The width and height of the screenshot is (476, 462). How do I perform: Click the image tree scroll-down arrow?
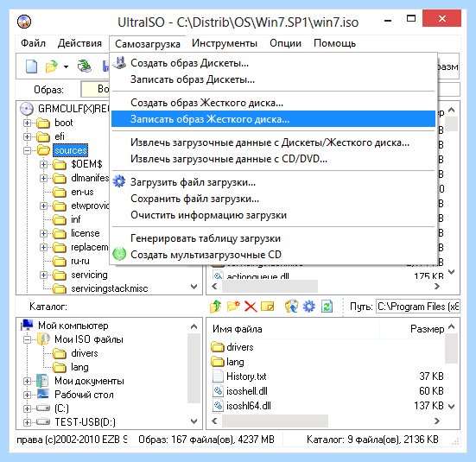[x=194, y=287]
